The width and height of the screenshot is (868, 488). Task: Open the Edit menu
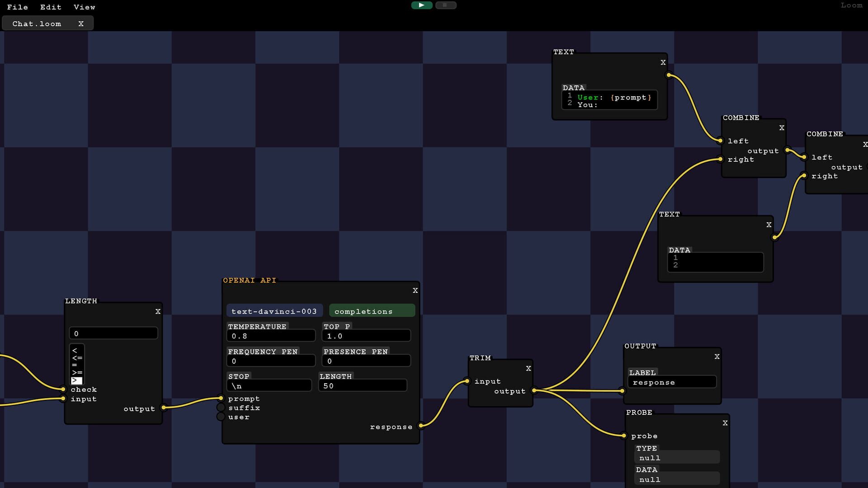pyautogui.click(x=51, y=7)
